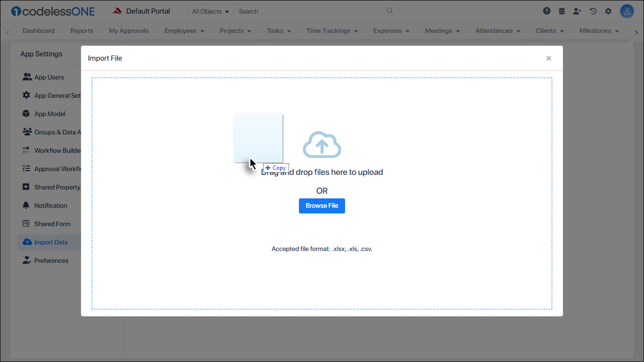Open the user profile avatar
The height and width of the screenshot is (362, 644).
(627, 11)
